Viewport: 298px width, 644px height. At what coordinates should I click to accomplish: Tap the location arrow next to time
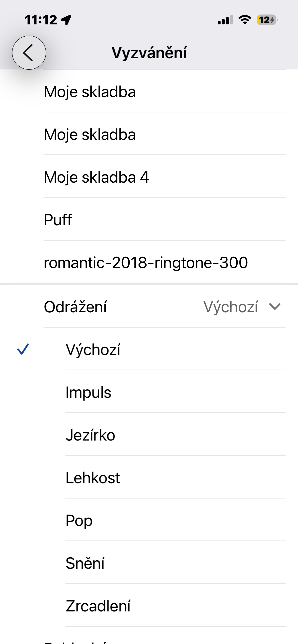[x=66, y=20]
